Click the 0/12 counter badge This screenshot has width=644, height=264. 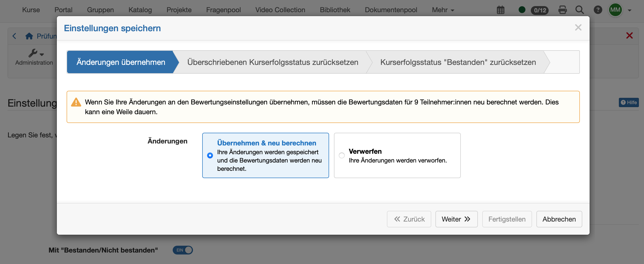tap(540, 10)
